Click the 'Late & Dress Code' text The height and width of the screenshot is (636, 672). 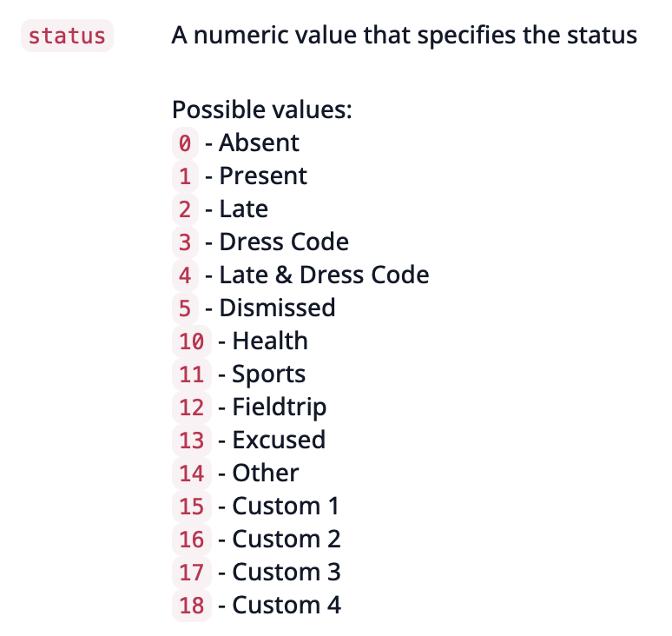coord(324,275)
